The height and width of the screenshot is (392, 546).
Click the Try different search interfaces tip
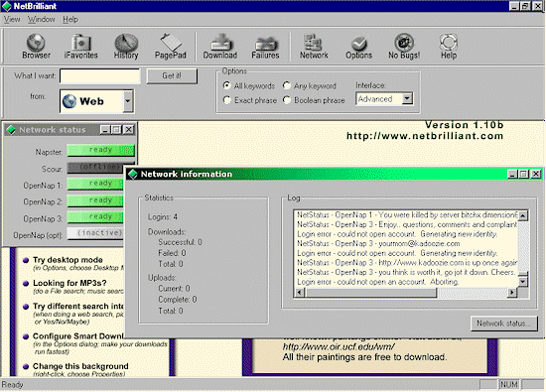coord(78,307)
